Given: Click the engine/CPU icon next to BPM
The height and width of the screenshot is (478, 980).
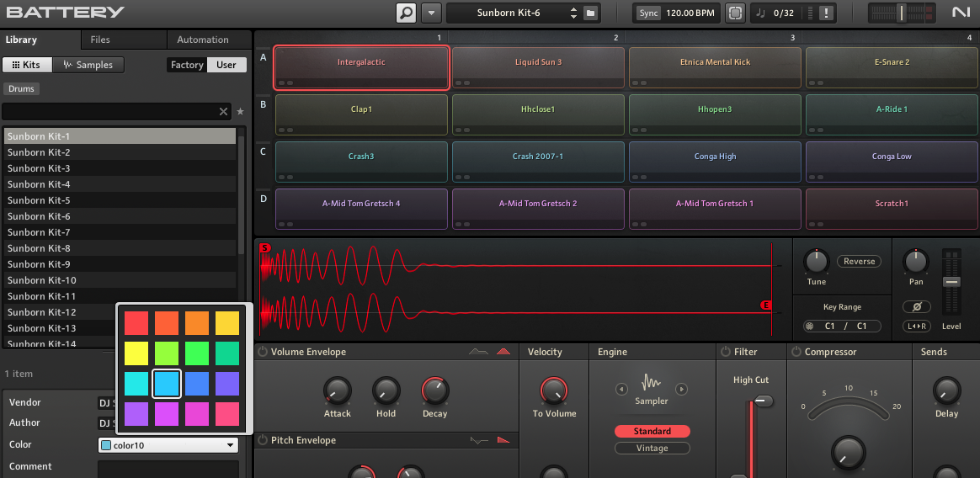Looking at the screenshot, I should 736,13.
